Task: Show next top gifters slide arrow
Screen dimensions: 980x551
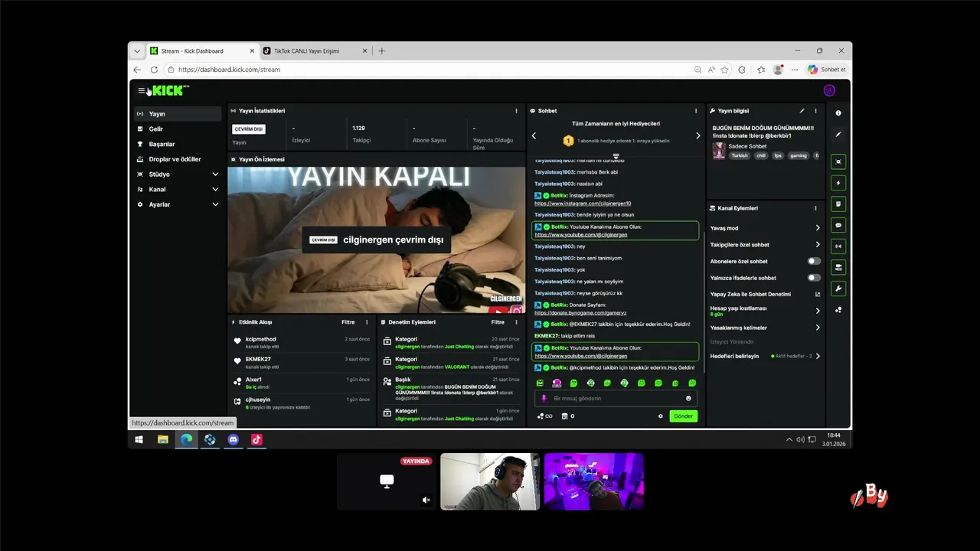Action: [697, 136]
